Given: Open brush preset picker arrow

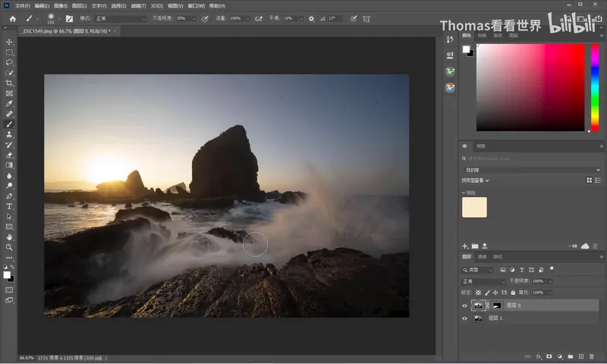Looking at the screenshot, I should [59, 18].
